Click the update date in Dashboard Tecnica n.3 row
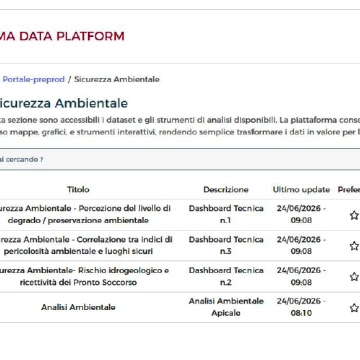This screenshot has width=360, height=360. click(301, 245)
